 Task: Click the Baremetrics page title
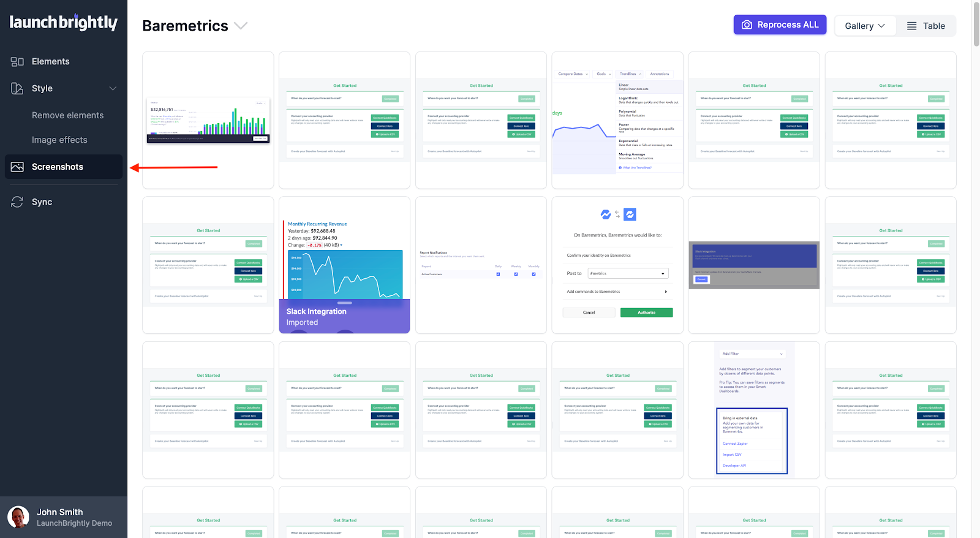[185, 26]
